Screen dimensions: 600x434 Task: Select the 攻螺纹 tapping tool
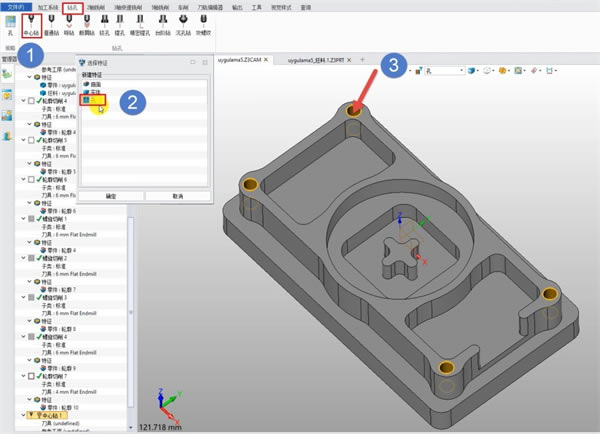pos(204,25)
